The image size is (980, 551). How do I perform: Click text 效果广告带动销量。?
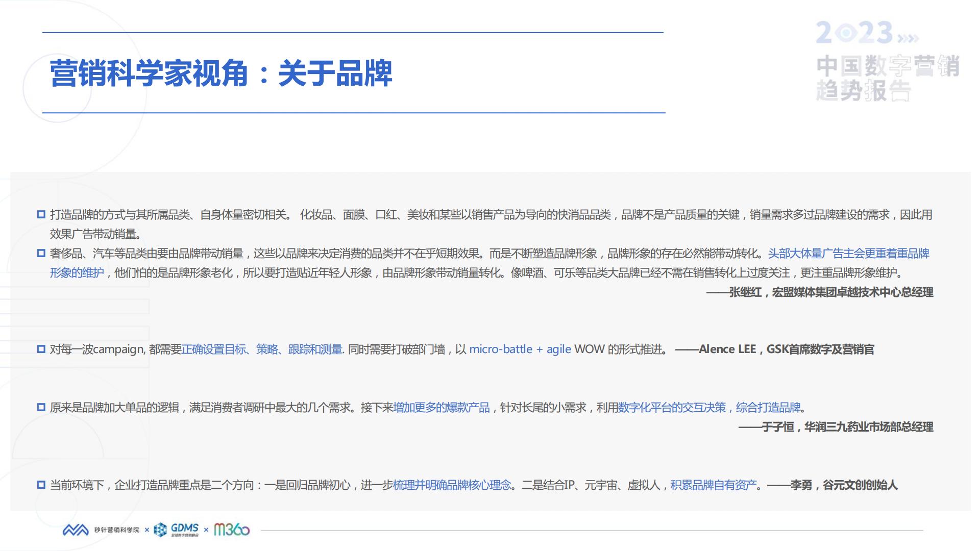pyautogui.click(x=95, y=234)
